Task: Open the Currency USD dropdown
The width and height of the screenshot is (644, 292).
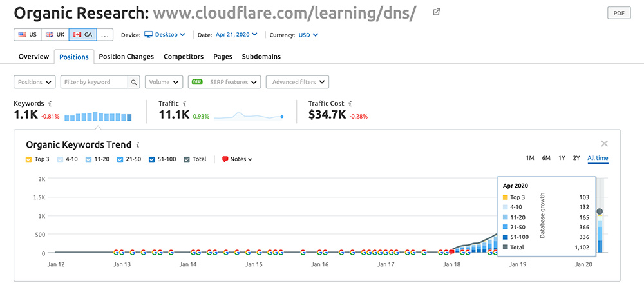Action: point(308,35)
